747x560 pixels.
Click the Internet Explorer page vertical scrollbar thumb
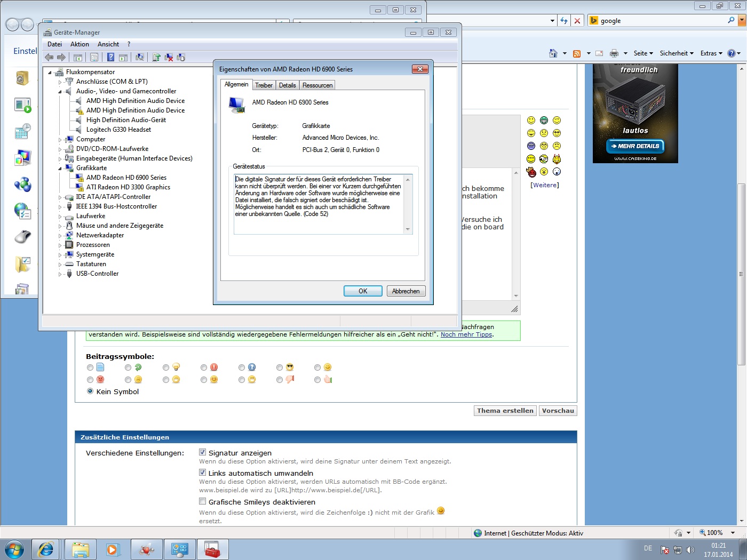(741, 274)
